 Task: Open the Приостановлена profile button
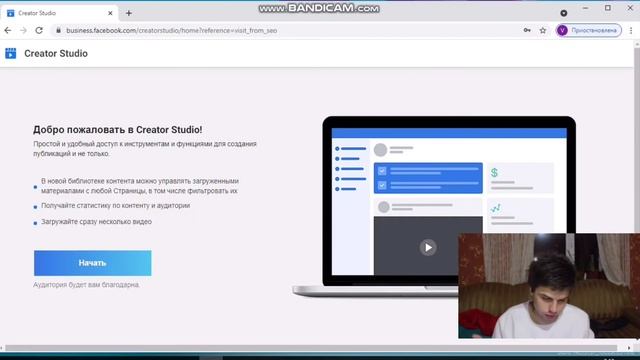coord(589,30)
